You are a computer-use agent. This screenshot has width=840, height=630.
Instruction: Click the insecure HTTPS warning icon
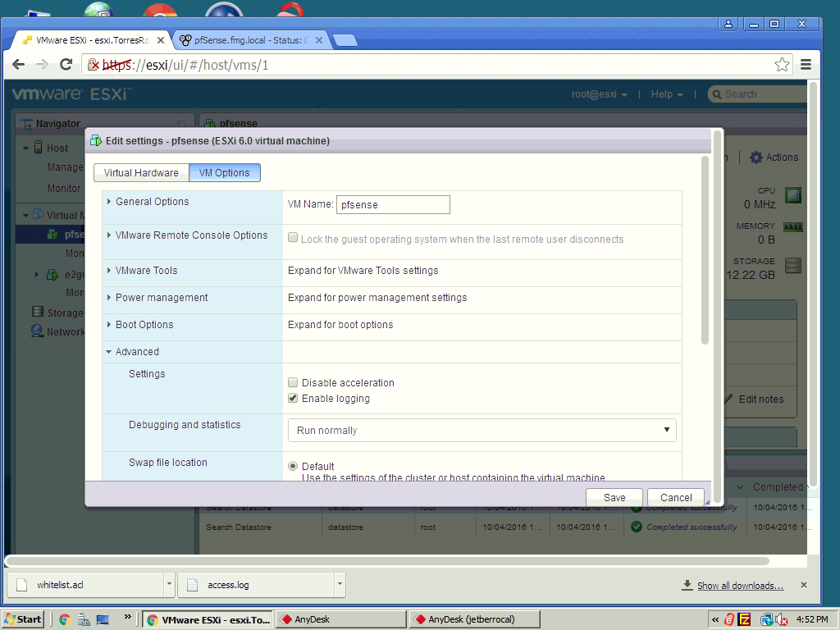tap(94, 65)
